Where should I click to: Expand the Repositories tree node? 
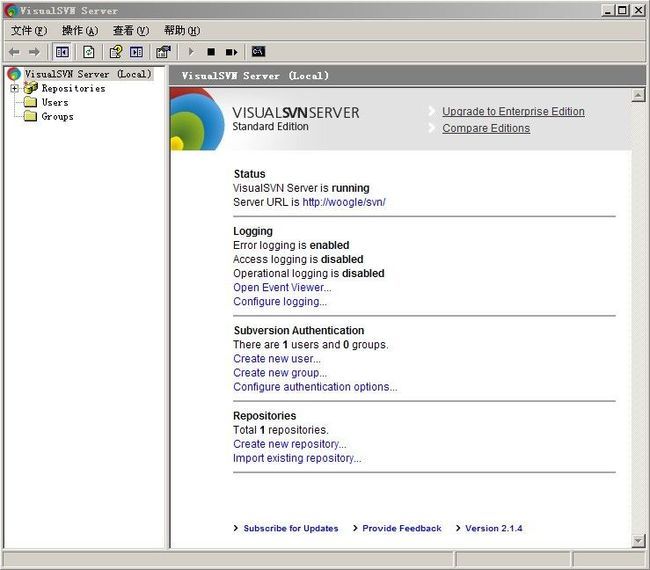(x=15, y=88)
